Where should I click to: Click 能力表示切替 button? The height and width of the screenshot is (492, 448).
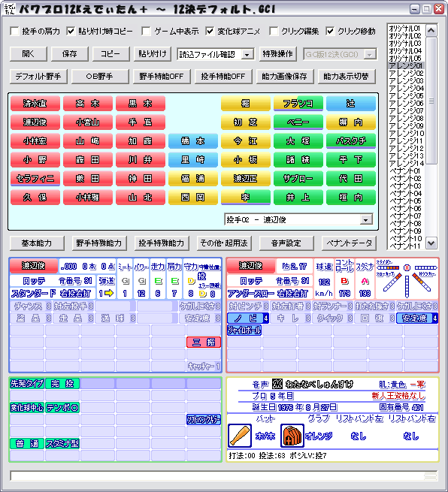(347, 77)
